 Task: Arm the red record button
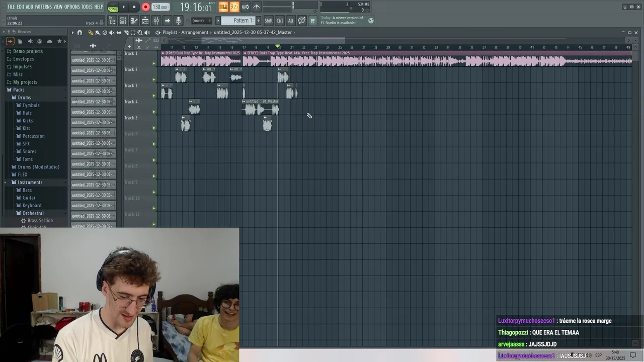145,7
